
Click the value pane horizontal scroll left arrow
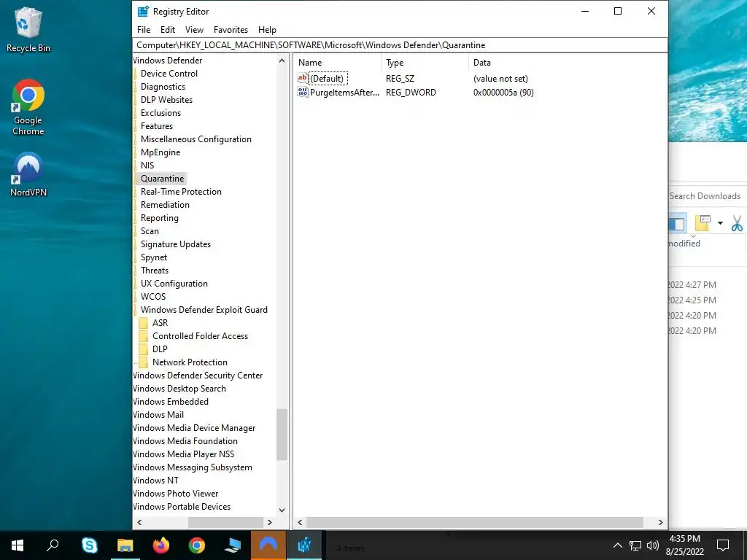pyautogui.click(x=300, y=522)
